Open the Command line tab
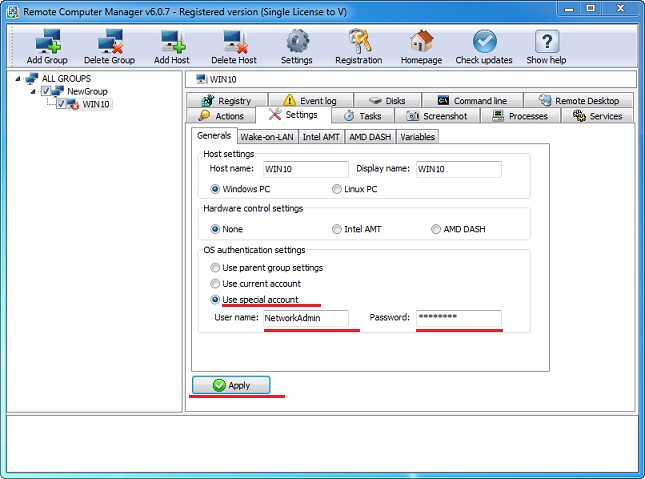The height and width of the screenshot is (479, 645). click(x=473, y=100)
